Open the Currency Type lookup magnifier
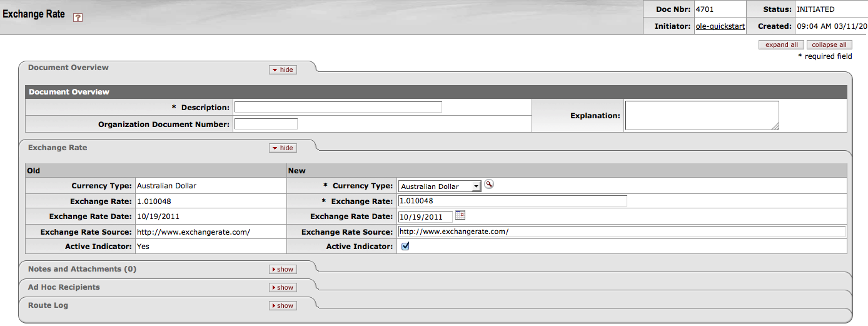 (x=489, y=185)
